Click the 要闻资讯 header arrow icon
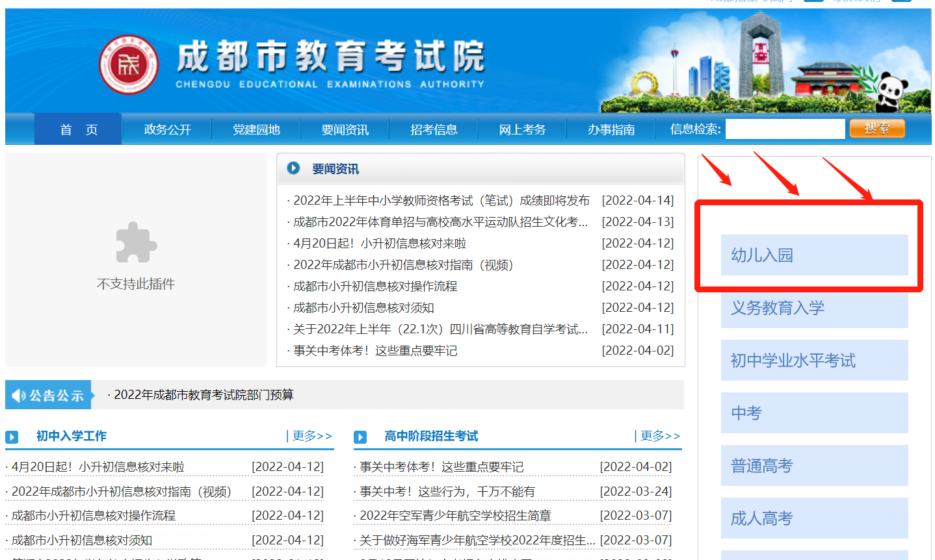The image size is (935, 560). (x=293, y=168)
